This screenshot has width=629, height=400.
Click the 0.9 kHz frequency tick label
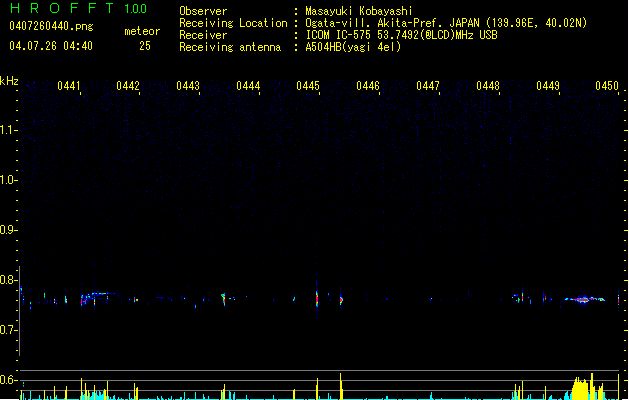pos(8,230)
